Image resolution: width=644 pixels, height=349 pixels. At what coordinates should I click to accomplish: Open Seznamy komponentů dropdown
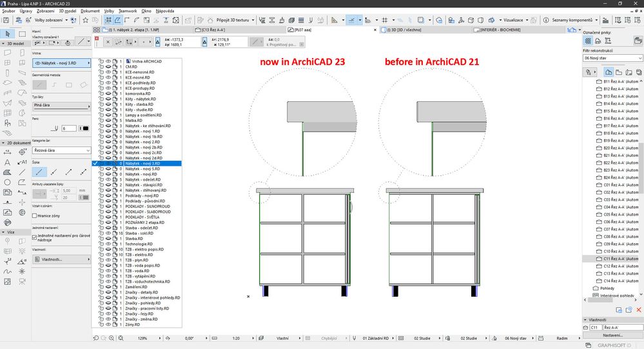pyautogui.click(x=596, y=20)
